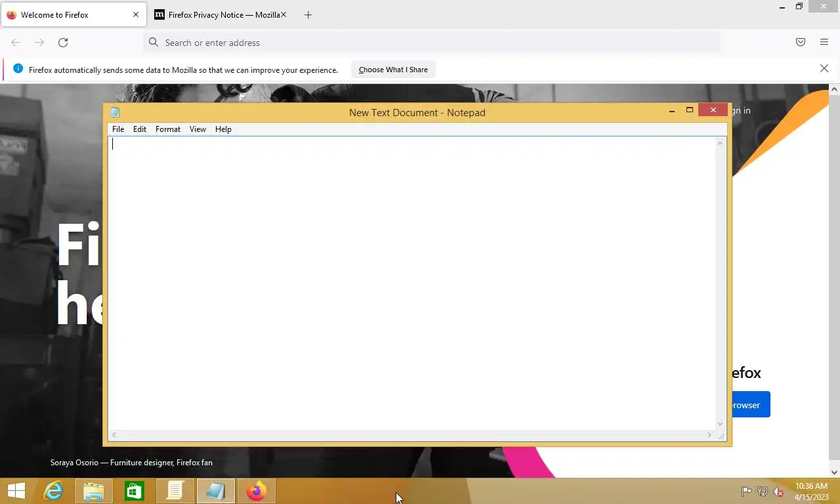Maximize the Notepad window
This screenshot has height=504, width=840.
690,110
